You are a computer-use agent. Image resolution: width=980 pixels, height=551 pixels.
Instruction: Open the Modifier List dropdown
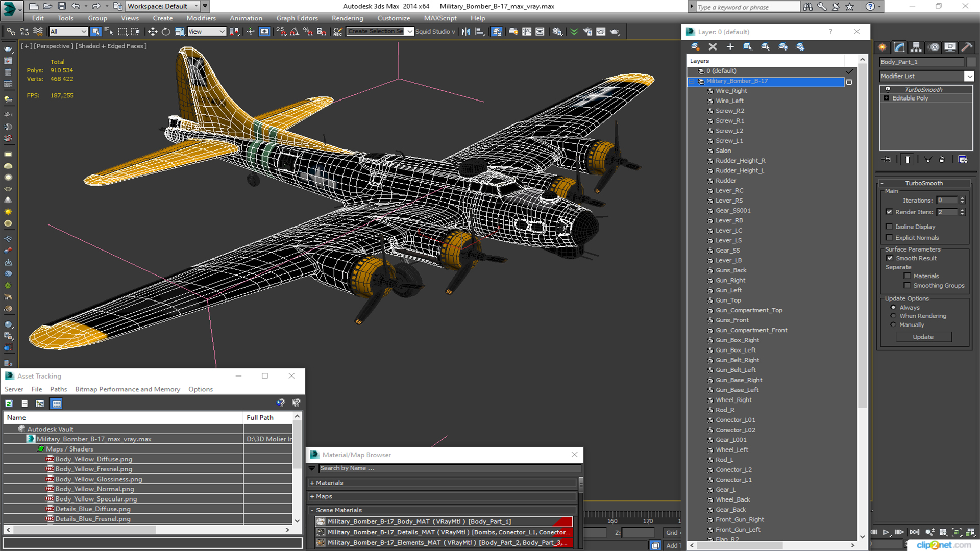tap(969, 76)
